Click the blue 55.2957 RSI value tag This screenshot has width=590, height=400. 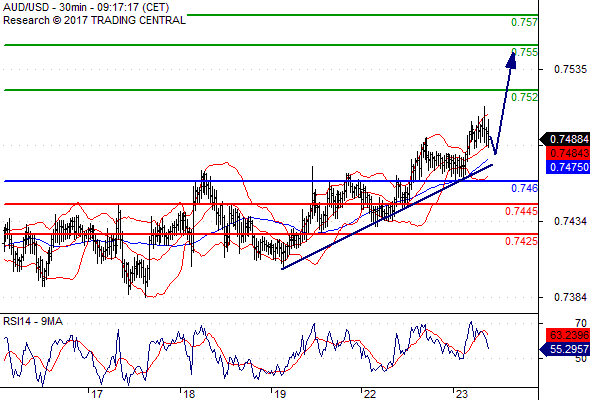point(565,349)
